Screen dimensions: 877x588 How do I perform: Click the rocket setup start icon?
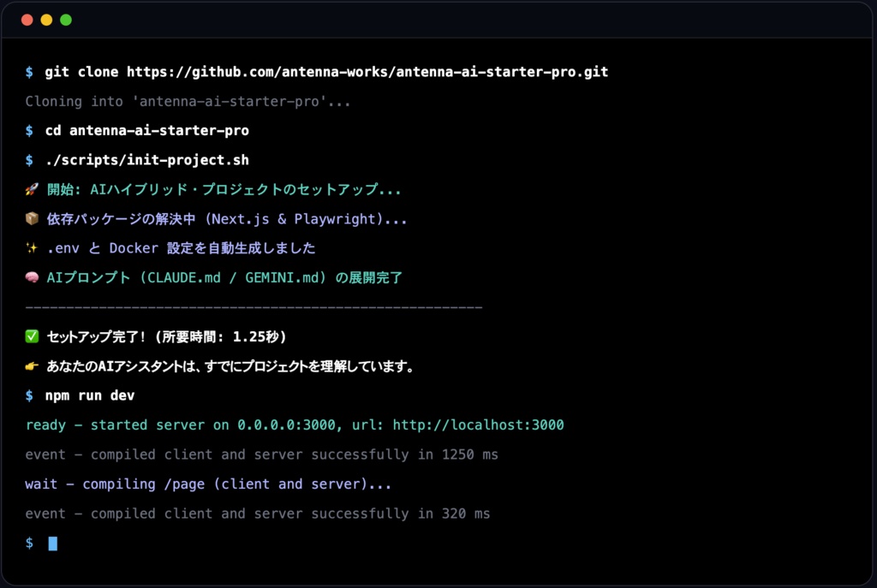point(32,189)
